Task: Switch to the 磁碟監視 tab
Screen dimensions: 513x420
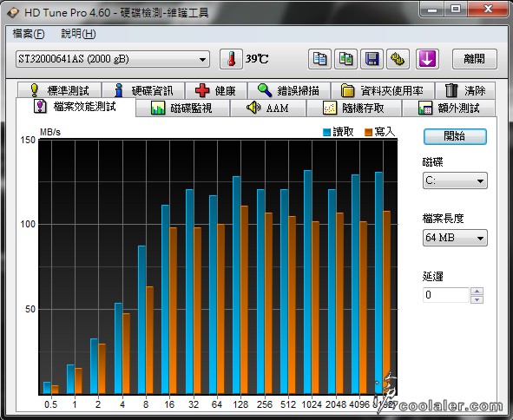Action: point(182,108)
